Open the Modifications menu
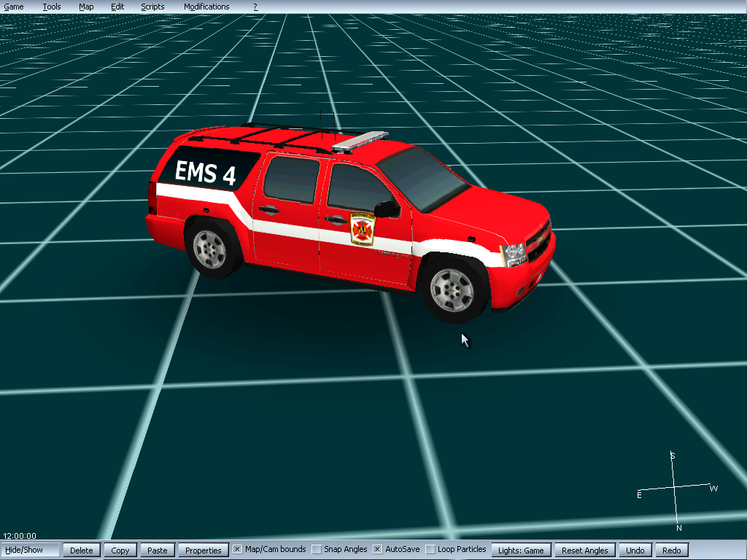The height and width of the screenshot is (560, 747). [206, 7]
